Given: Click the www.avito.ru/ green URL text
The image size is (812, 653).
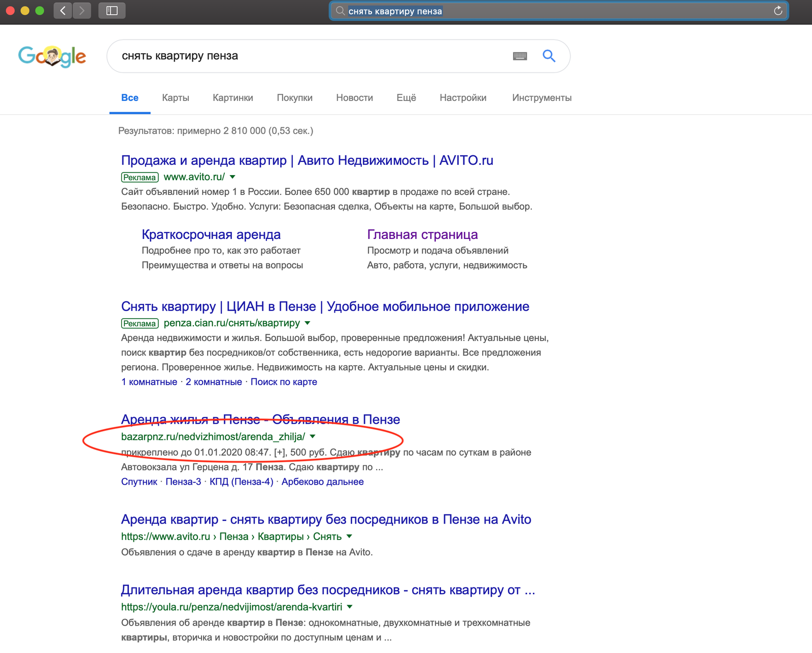Looking at the screenshot, I should 194,177.
